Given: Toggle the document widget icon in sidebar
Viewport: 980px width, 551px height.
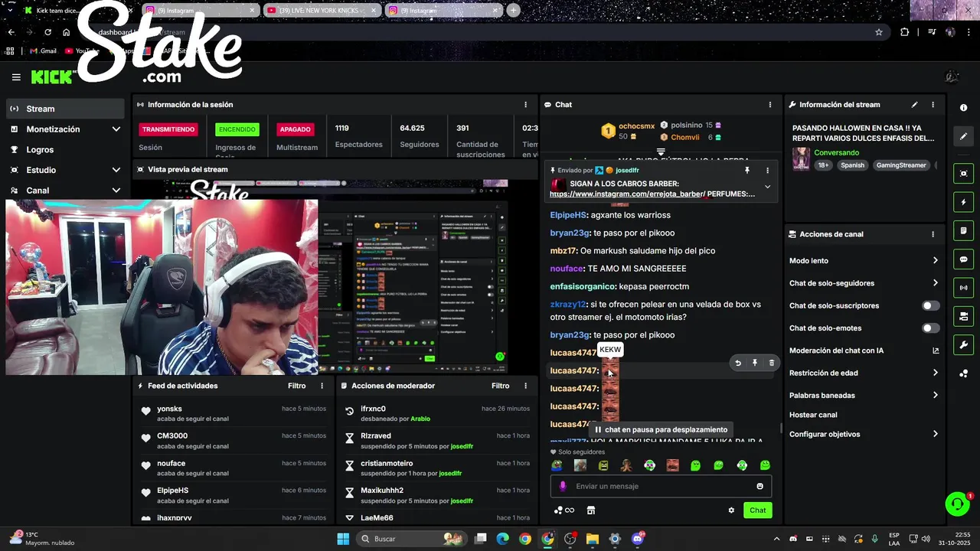Looking at the screenshot, I should pos(964,230).
